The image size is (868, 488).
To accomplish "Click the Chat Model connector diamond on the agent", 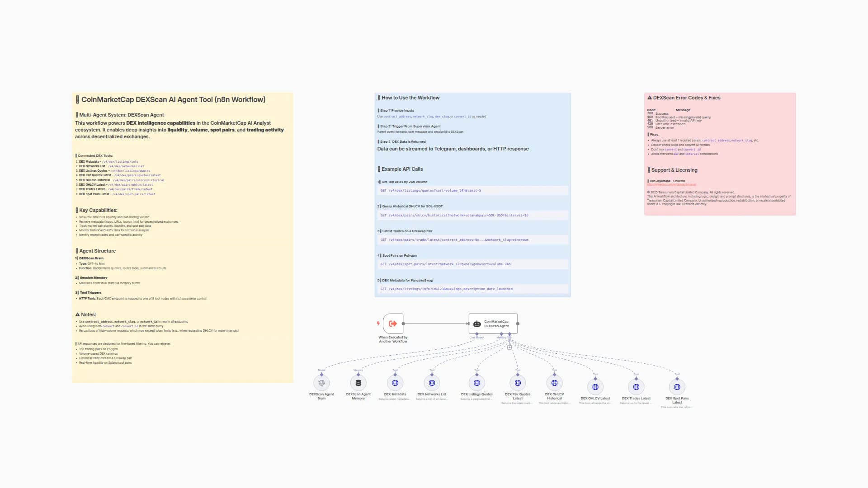I will coord(477,334).
